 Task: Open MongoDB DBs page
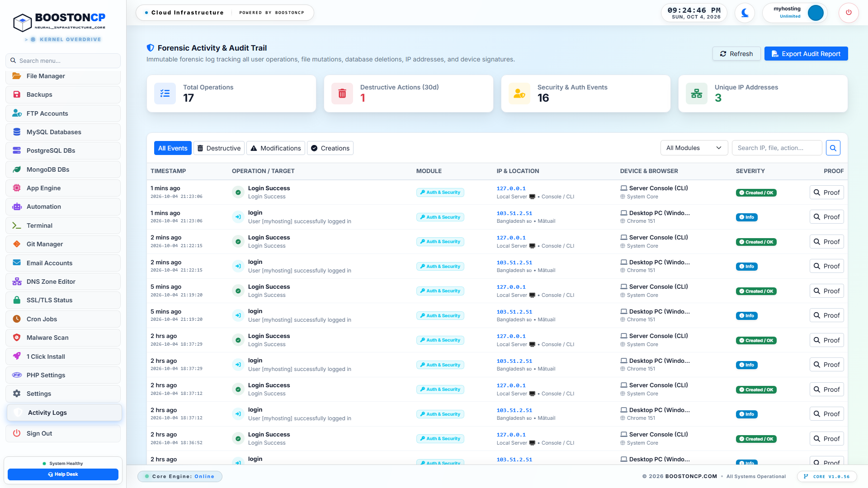63,169
